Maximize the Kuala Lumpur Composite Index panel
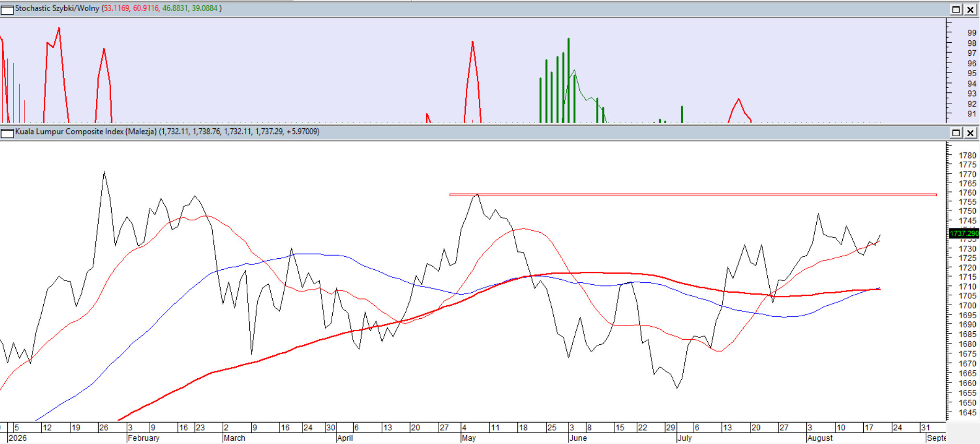 point(956,133)
